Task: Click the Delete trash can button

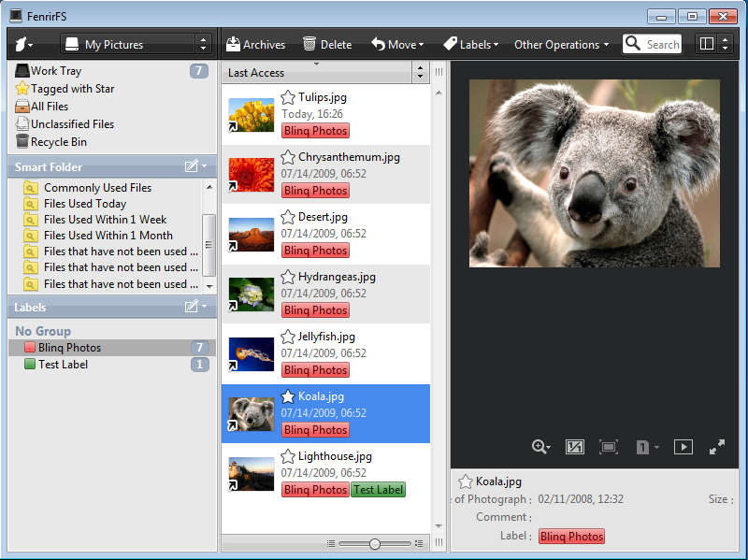Action: click(327, 44)
